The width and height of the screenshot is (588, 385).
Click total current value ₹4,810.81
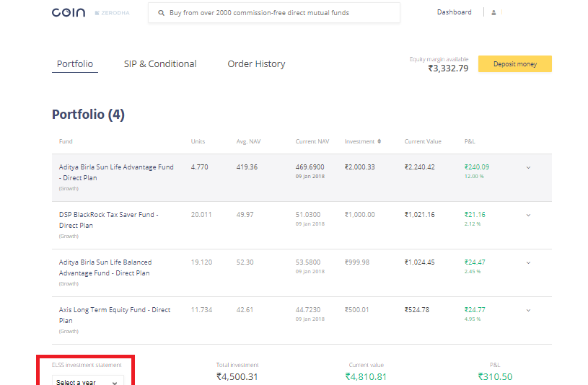pos(366,377)
